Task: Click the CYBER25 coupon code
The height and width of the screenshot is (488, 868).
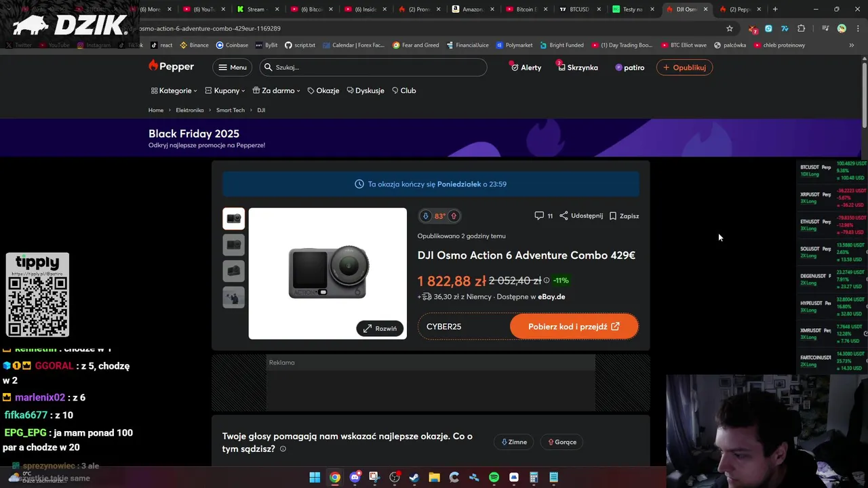Action: pos(443,327)
